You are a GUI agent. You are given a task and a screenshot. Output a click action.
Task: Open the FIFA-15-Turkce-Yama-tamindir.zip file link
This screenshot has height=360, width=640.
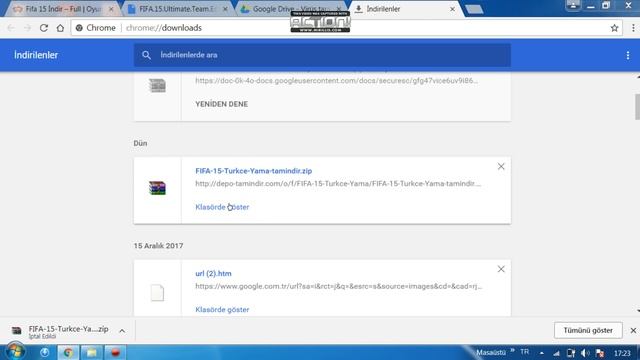pyautogui.click(x=253, y=171)
